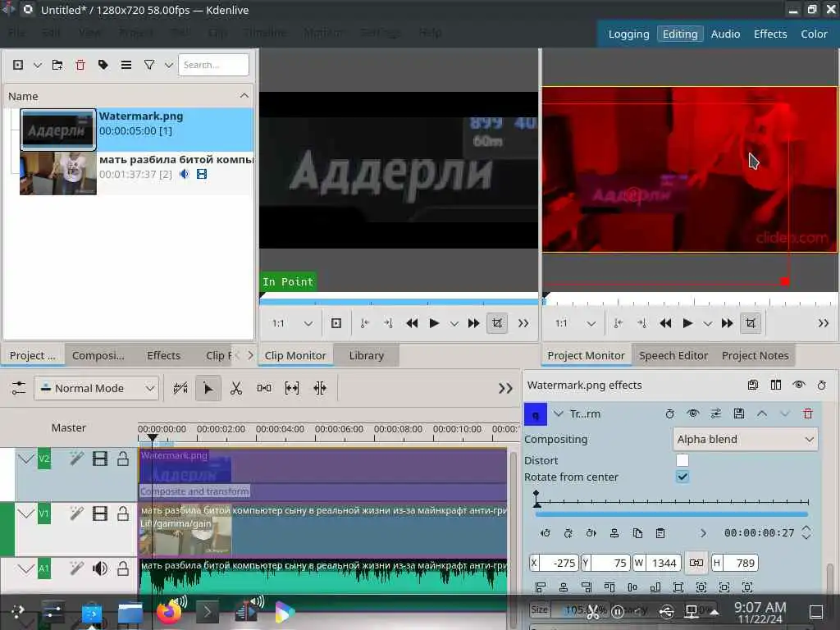This screenshot has height=630, width=840.
Task: Toggle effects stack enabled eye icon in header
Action: (799, 385)
